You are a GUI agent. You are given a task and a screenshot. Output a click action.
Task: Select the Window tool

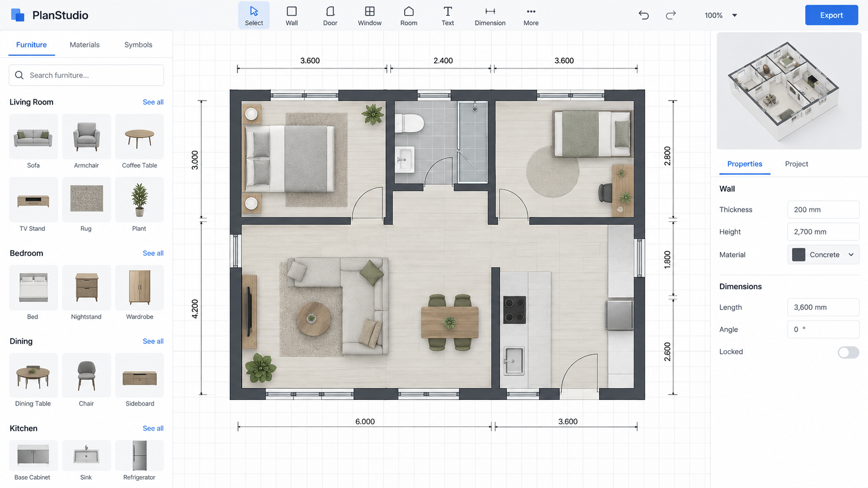370,16
